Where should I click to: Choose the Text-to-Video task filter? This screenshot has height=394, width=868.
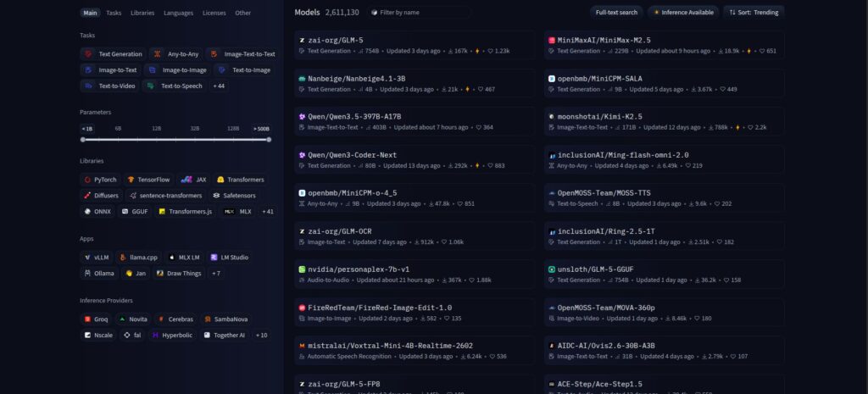[x=109, y=86]
